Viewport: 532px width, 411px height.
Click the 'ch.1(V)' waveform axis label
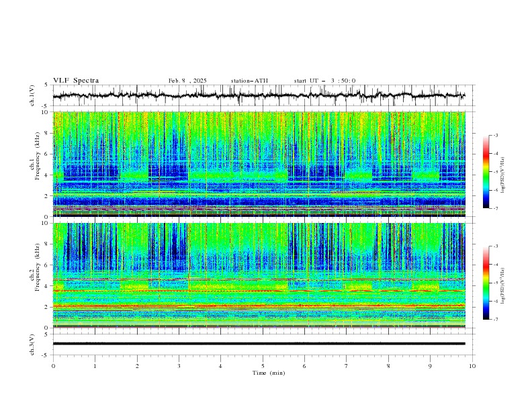tap(32, 95)
